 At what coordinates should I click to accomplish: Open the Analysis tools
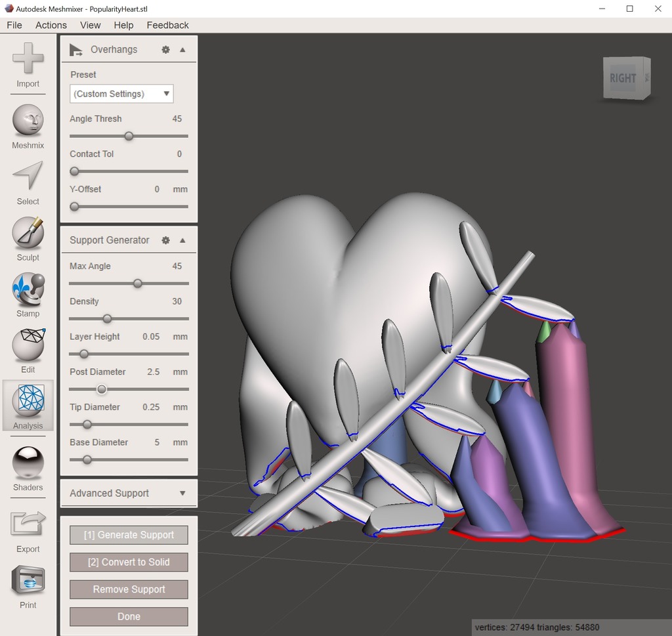coord(28,406)
